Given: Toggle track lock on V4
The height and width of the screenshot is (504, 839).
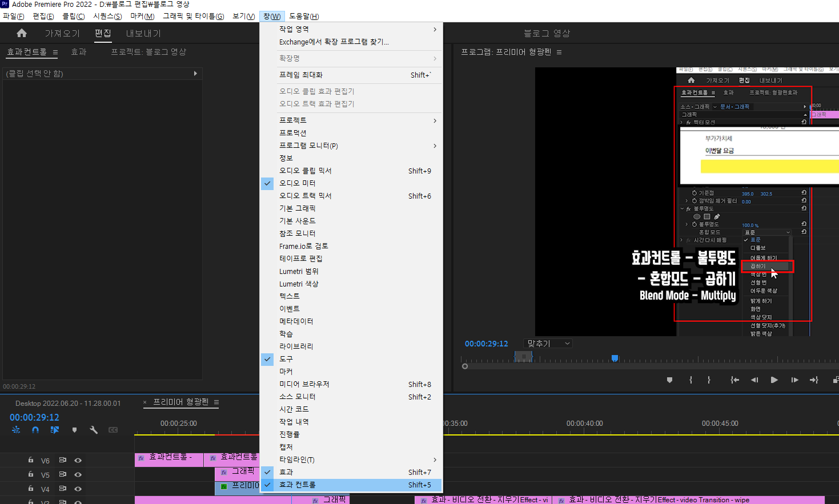Looking at the screenshot, I should click(31, 489).
